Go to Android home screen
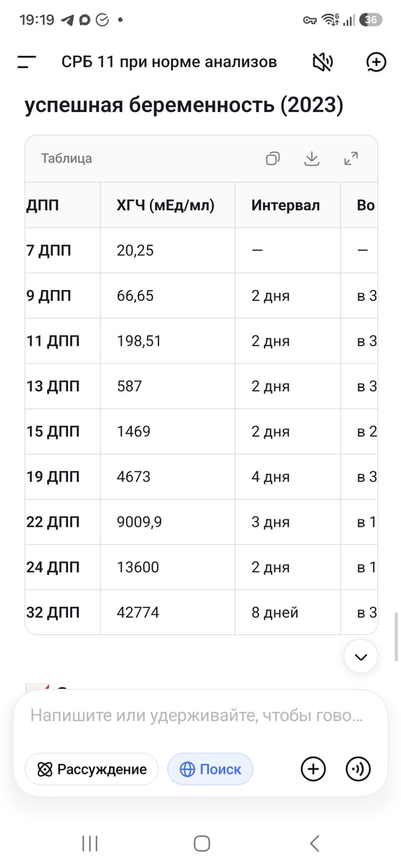 [x=202, y=843]
